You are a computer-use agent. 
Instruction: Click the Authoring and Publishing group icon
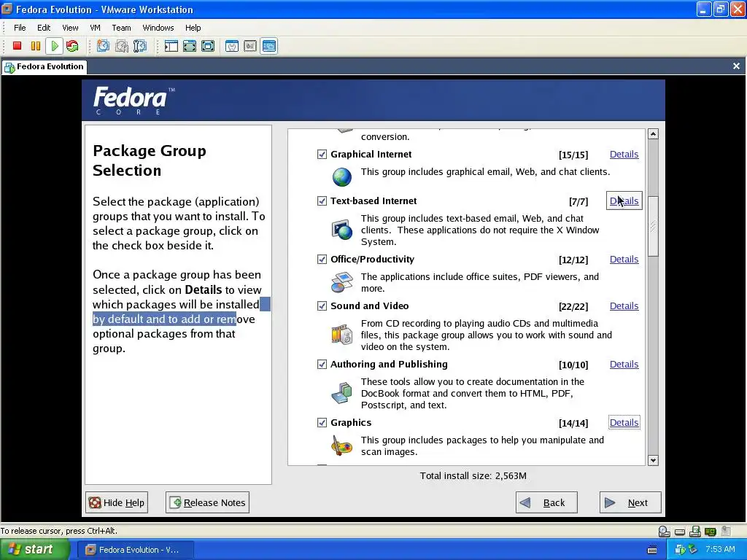[x=342, y=393]
